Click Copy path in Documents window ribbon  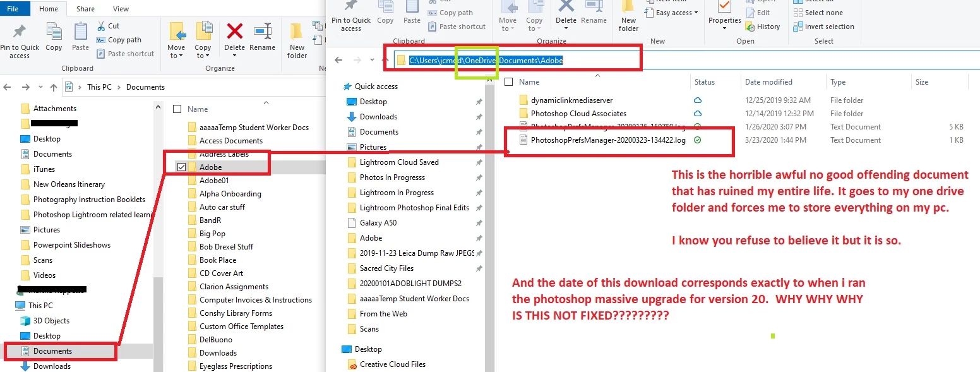119,40
